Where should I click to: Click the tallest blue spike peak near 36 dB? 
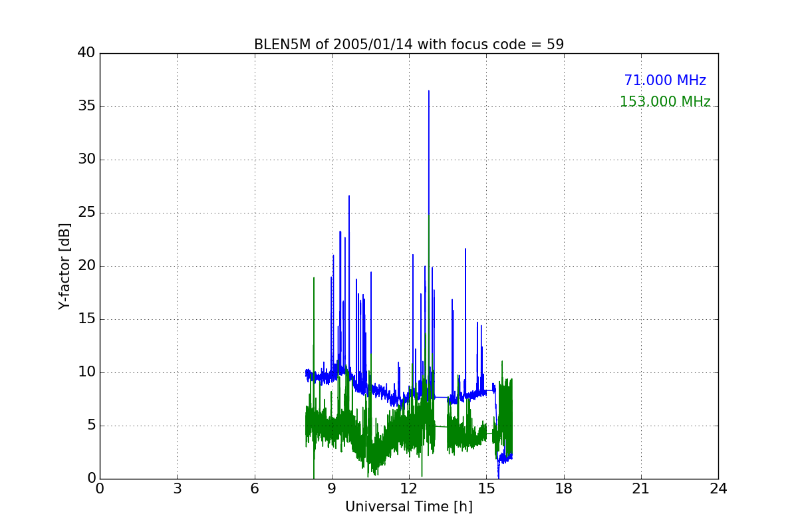click(429, 91)
